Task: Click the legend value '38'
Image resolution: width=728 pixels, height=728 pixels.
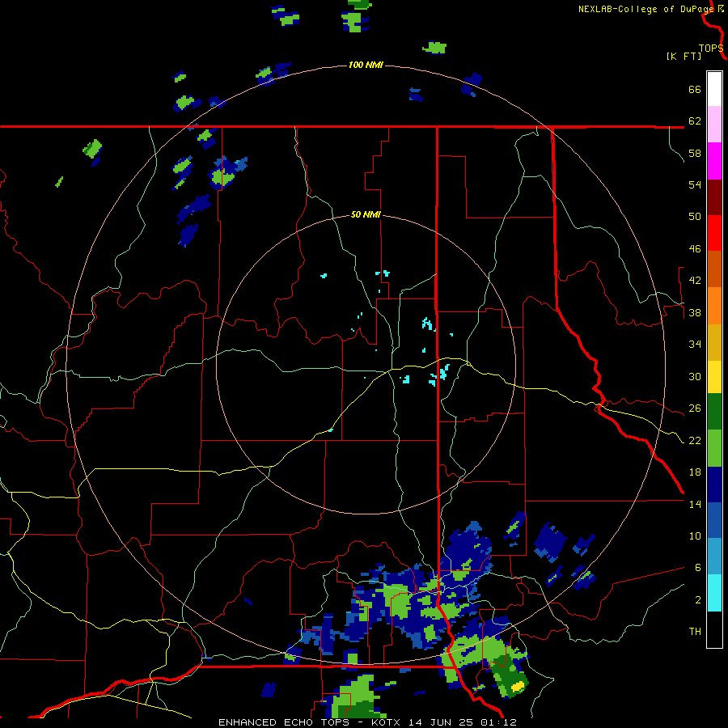Action: (x=695, y=312)
